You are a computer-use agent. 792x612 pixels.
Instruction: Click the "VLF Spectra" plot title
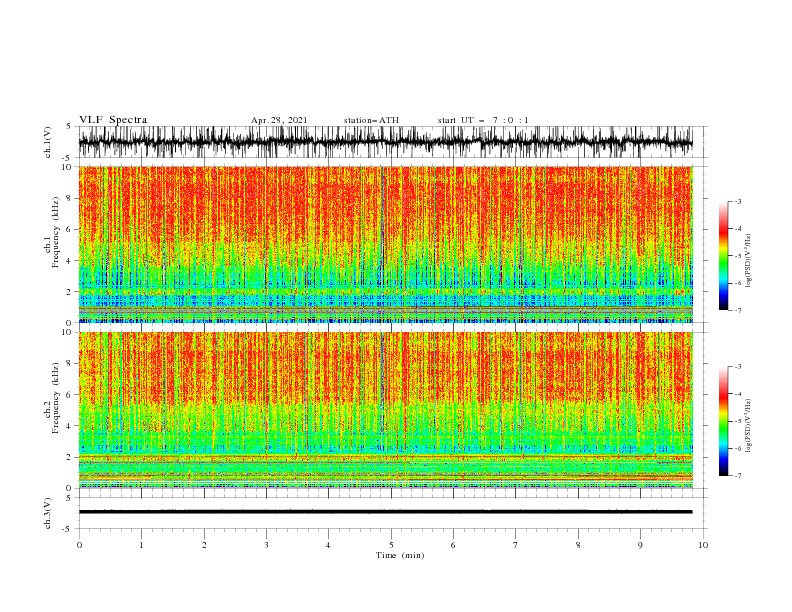coord(113,120)
